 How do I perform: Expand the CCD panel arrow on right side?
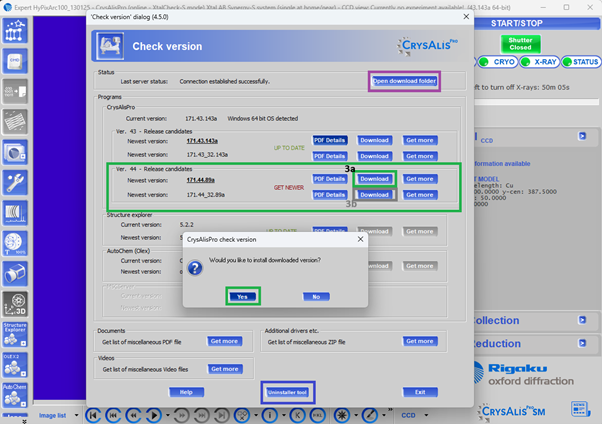(582, 136)
